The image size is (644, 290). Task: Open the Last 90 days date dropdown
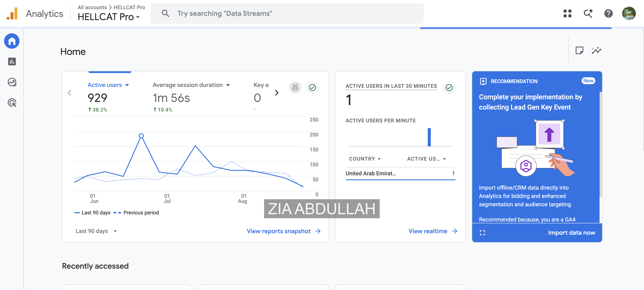coord(96,231)
